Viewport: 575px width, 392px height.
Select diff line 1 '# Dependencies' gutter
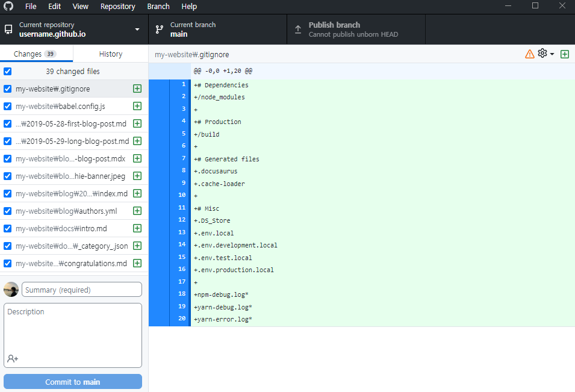170,85
